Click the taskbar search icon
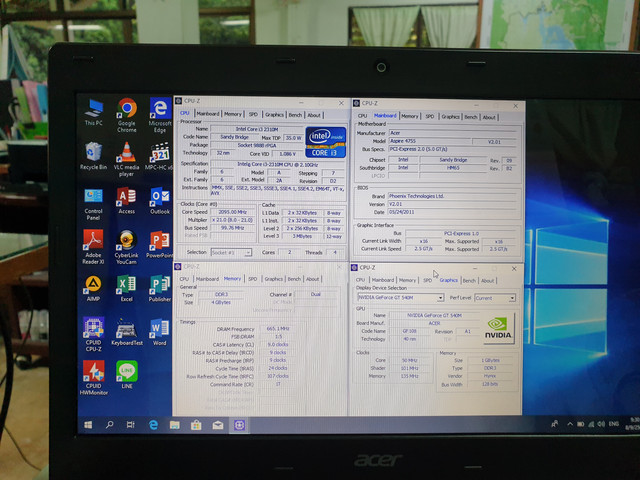 tap(109, 425)
